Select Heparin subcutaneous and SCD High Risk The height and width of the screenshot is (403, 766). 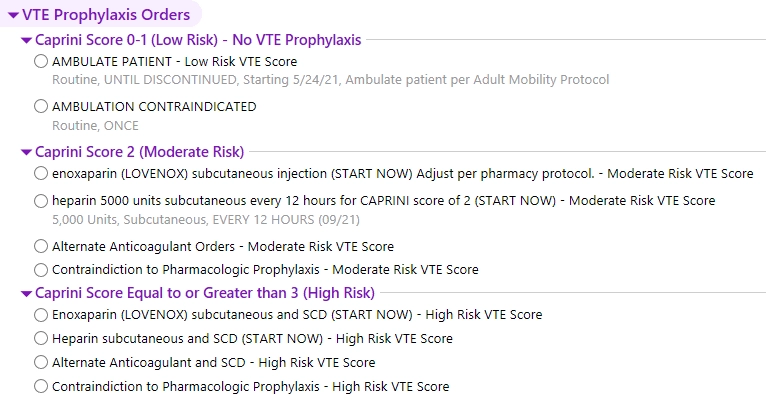40,339
